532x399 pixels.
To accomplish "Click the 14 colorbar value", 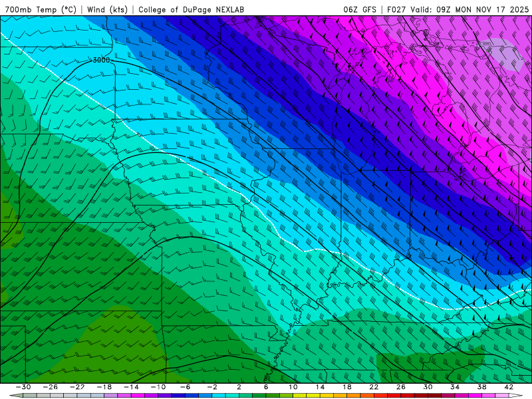I will 320,387.
